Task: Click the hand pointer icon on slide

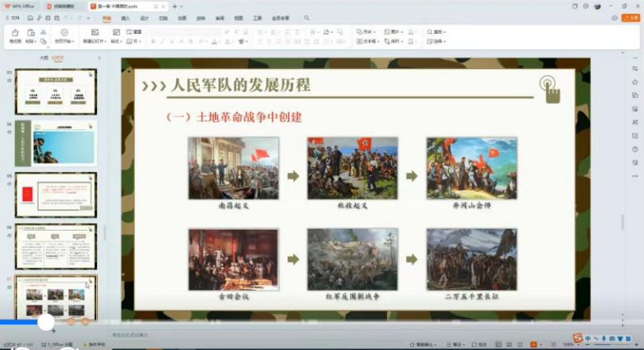Action: (550, 89)
